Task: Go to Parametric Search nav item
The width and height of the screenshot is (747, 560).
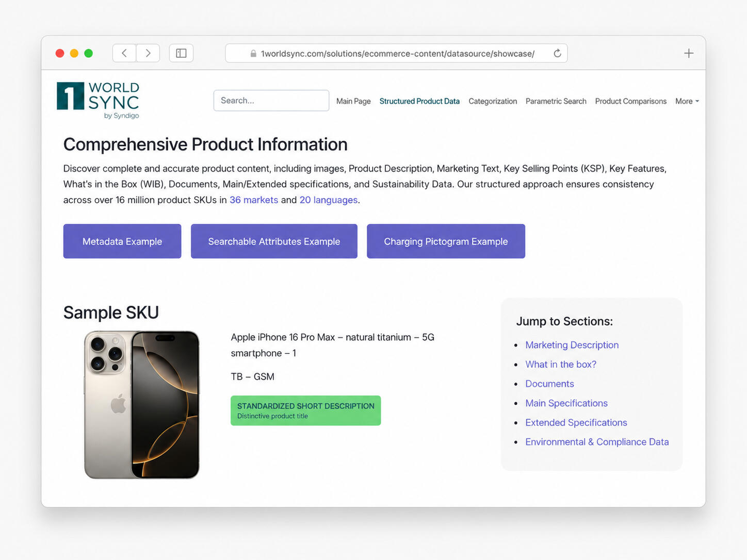Action: (556, 101)
